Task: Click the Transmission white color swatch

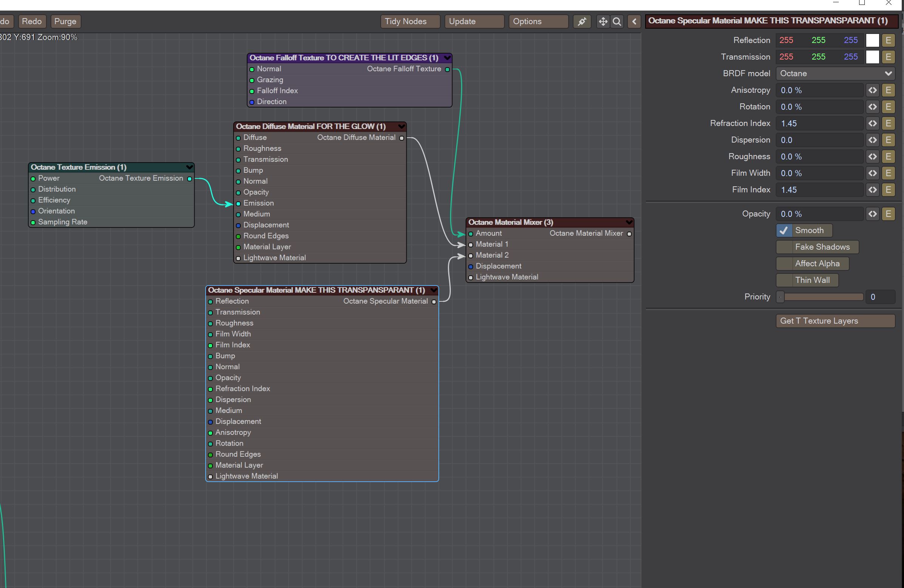Action: 872,57
